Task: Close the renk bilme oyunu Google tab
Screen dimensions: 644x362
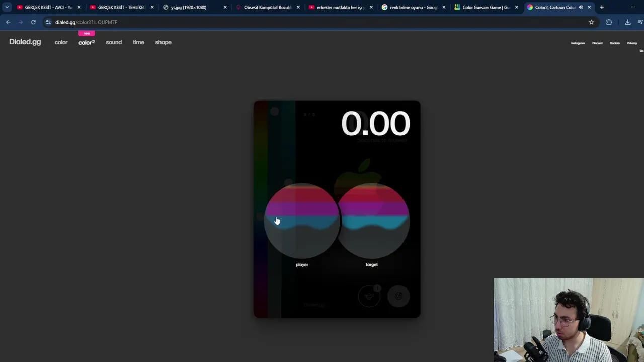Action: click(x=444, y=7)
